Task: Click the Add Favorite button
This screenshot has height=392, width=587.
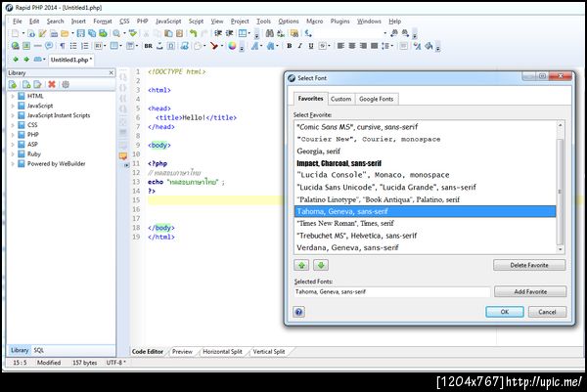Action: click(x=530, y=291)
